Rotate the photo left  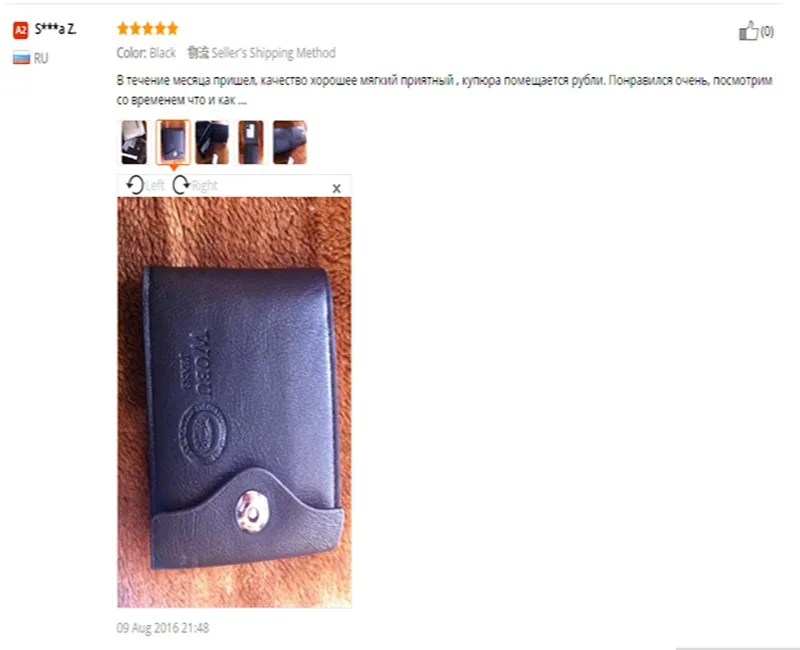(135, 185)
